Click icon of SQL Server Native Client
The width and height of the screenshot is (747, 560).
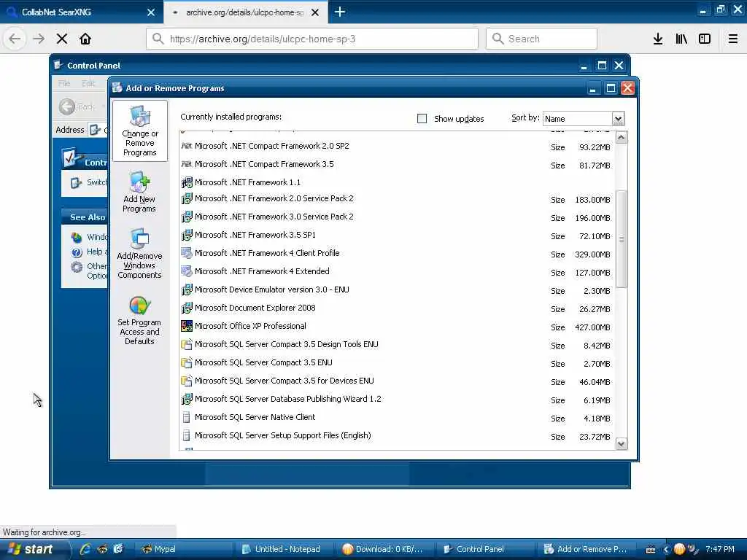tap(187, 417)
